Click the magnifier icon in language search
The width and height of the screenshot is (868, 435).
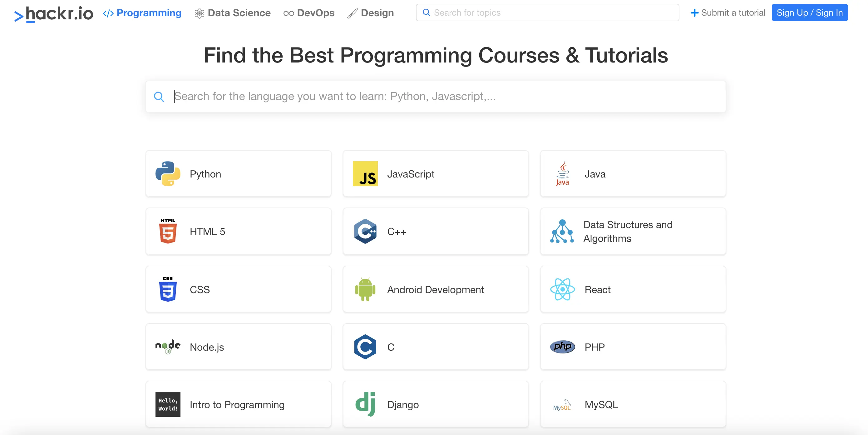click(x=159, y=97)
